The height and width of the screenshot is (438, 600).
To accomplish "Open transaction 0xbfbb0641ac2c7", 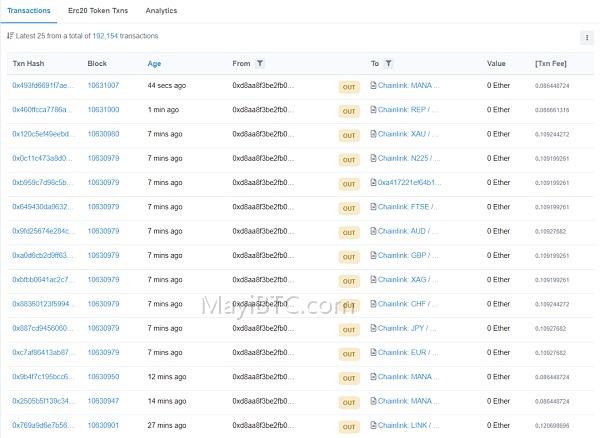I will coord(42,280).
